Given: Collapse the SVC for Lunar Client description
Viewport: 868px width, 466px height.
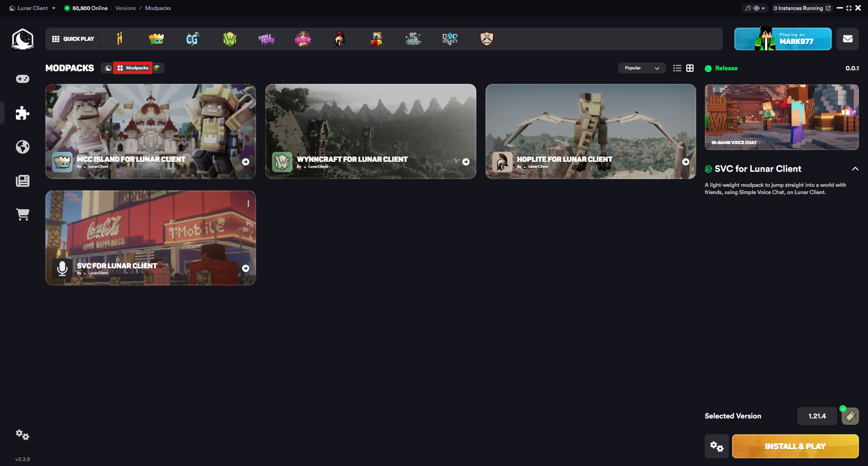Looking at the screenshot, I should tap(855, 169).
